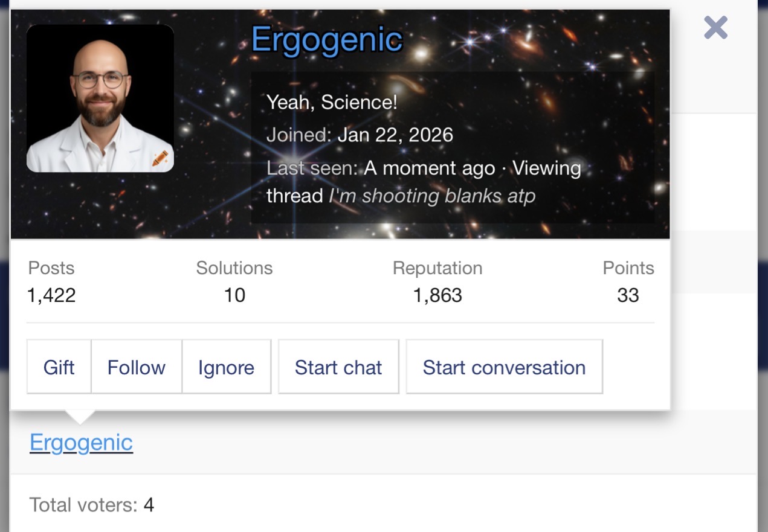Click the Points value 33
The width and height of the screenshot is (768, 532).
628,295
